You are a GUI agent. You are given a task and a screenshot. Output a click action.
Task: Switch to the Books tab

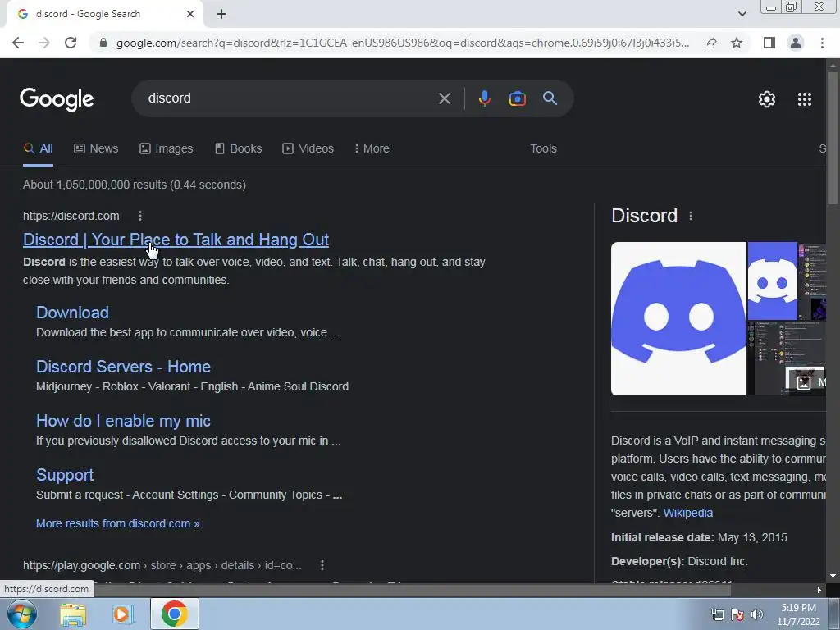tap(239, 148)
